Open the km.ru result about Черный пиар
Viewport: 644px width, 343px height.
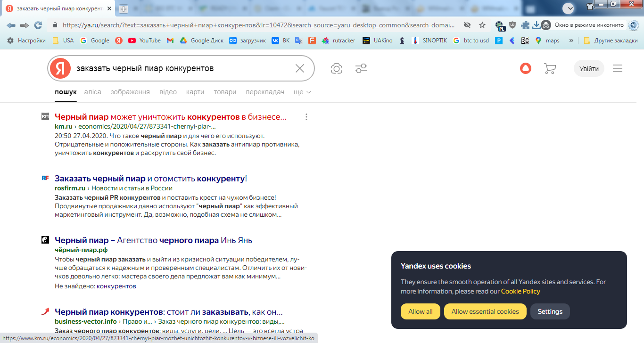click(170, 117)
